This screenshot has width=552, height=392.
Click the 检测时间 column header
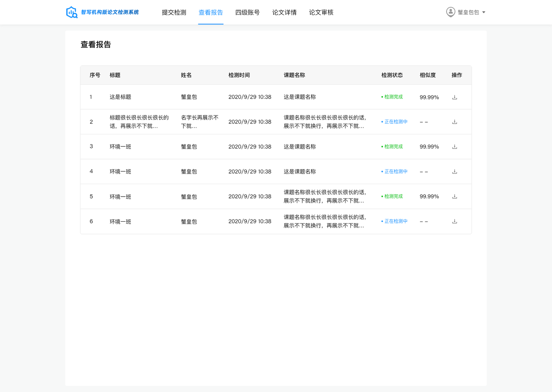pos(239,75)
